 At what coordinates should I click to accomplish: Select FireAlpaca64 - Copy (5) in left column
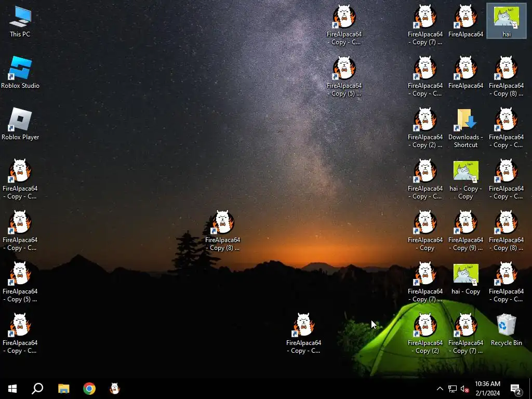(20, 282)
